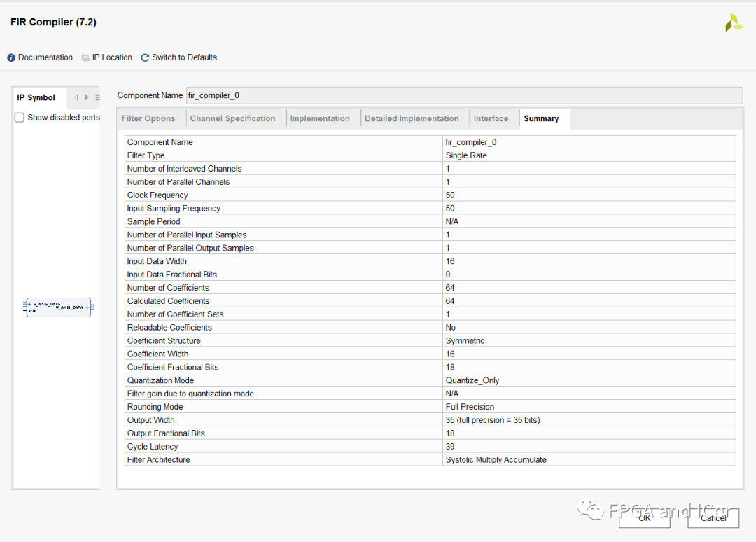The image size is (756, 542).
Task: Click the Sample Period N/A value
Action: tap(452, 222)
